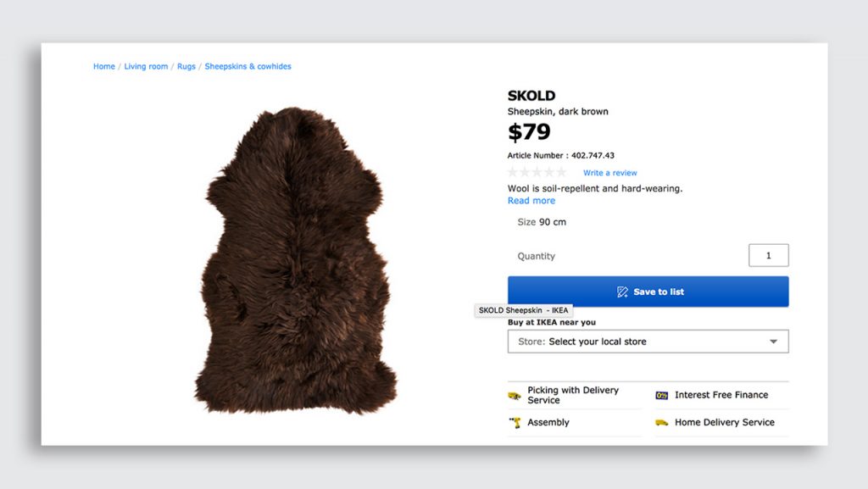Screen dimensions: 868x489
Task: Click the middle rating star
Action: coord(537,171)
